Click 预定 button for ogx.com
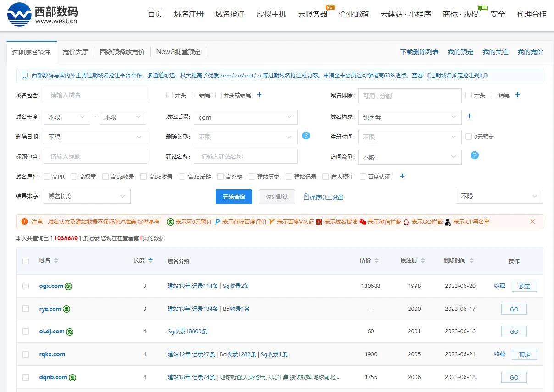The width and height of the screenshot is (554, 392). [525, 286]
